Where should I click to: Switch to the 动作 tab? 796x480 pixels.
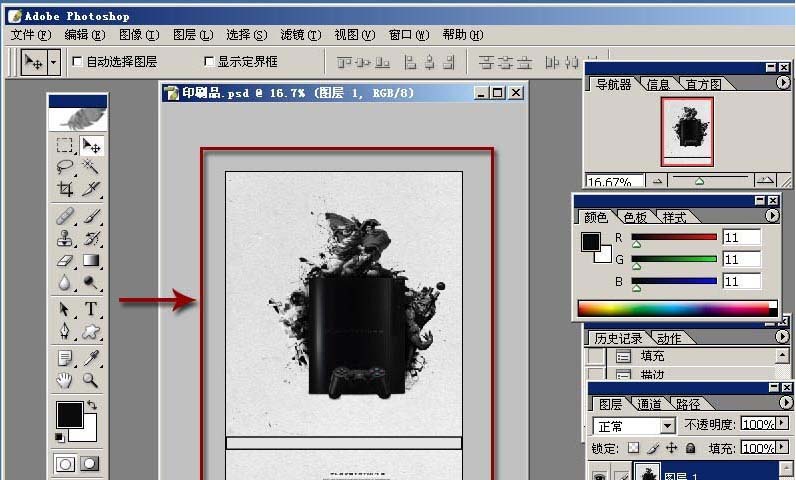[669, 338]
